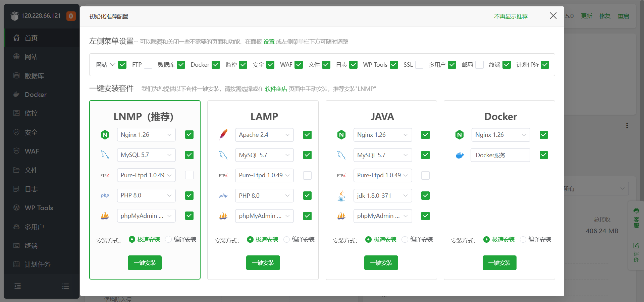
Task: Click the WAF shield icon in sidebar
Action: pos(16,151)
